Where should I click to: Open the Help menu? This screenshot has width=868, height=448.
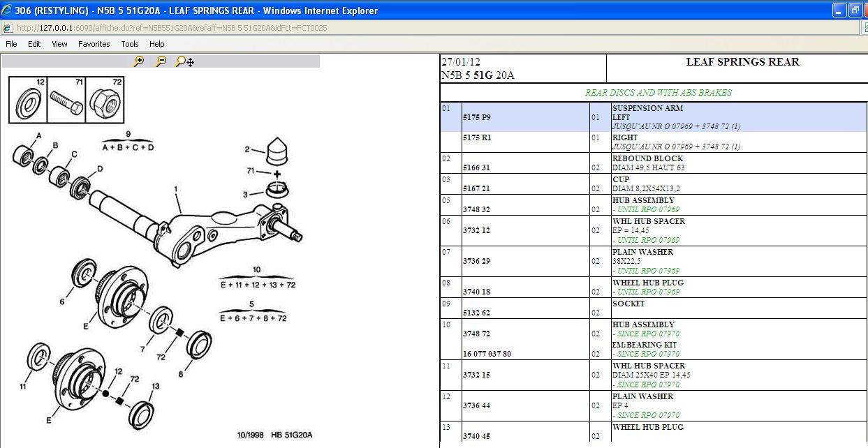pos(157,44)
